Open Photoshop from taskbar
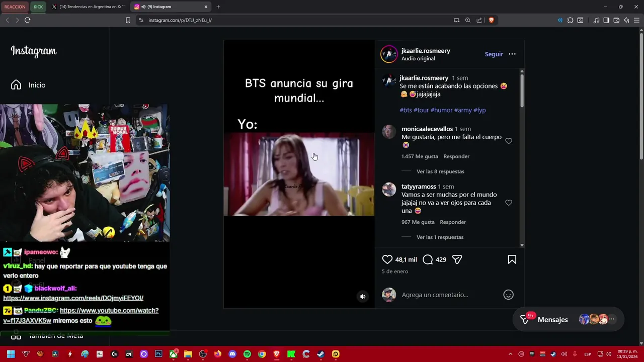Image resolution: width=644 pixels, height=362 pixels. point(158,354)
